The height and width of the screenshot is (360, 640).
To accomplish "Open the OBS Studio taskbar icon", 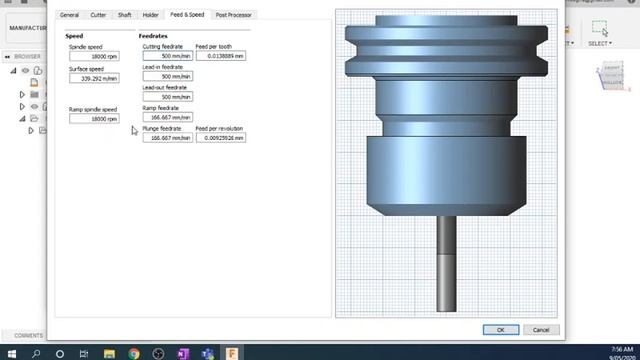I will 158,353.
